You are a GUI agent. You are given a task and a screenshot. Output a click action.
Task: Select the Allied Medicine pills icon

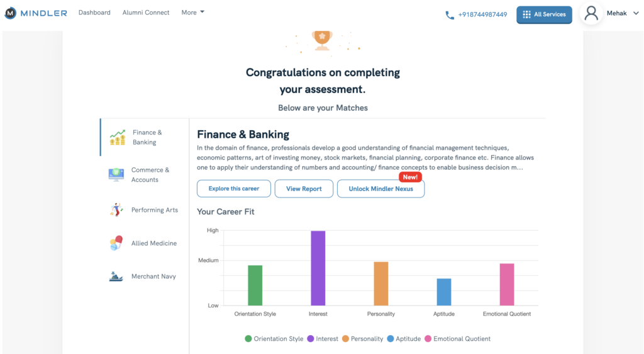click(116, 243)
